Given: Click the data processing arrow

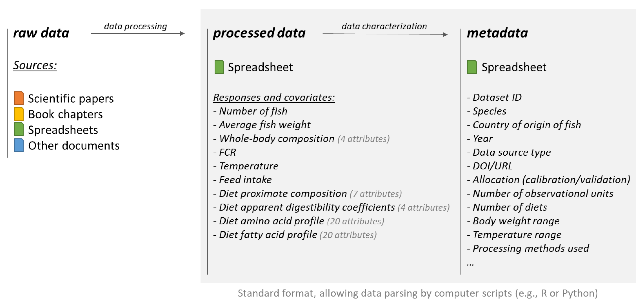Looking at the screenshot, I should pyautogui.click(x=138, y=33).
